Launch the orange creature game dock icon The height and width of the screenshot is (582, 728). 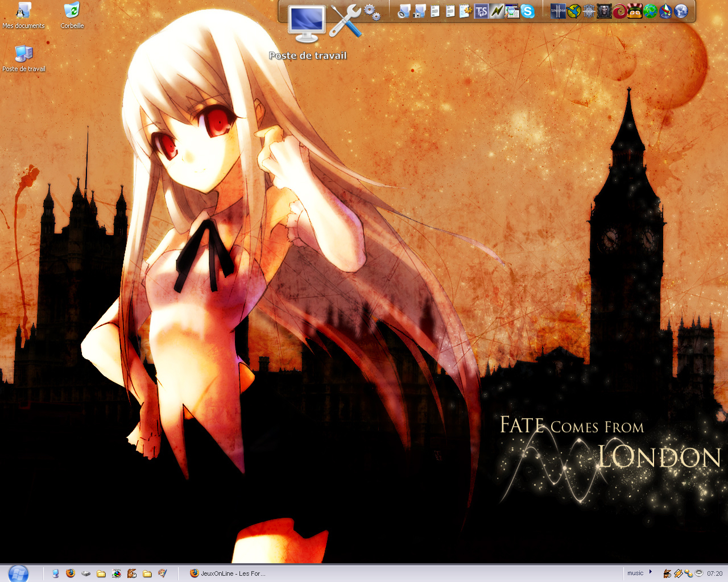(635, 11)
